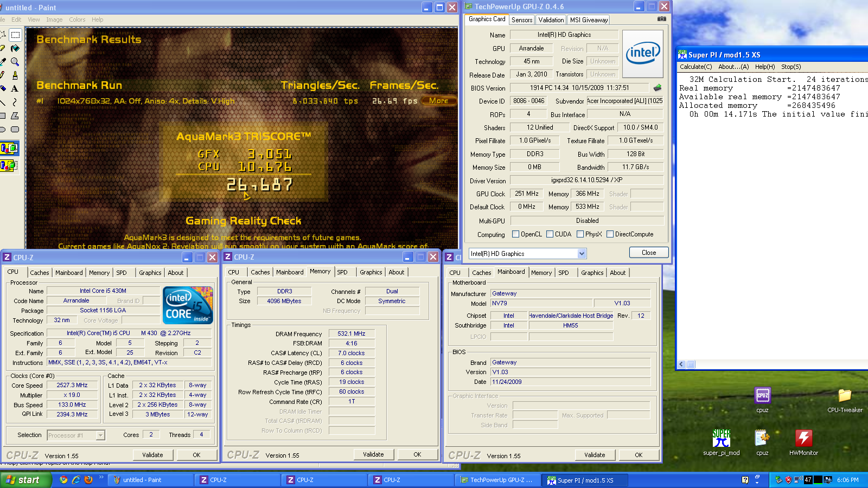Open the Windows start button
Viewport: 868px width, 488px height.
pyautogui.click(x=26, y=480)
